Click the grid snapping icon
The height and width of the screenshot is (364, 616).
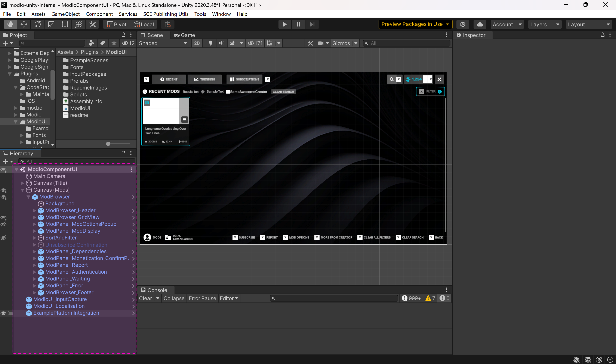(x=168, y=24)
